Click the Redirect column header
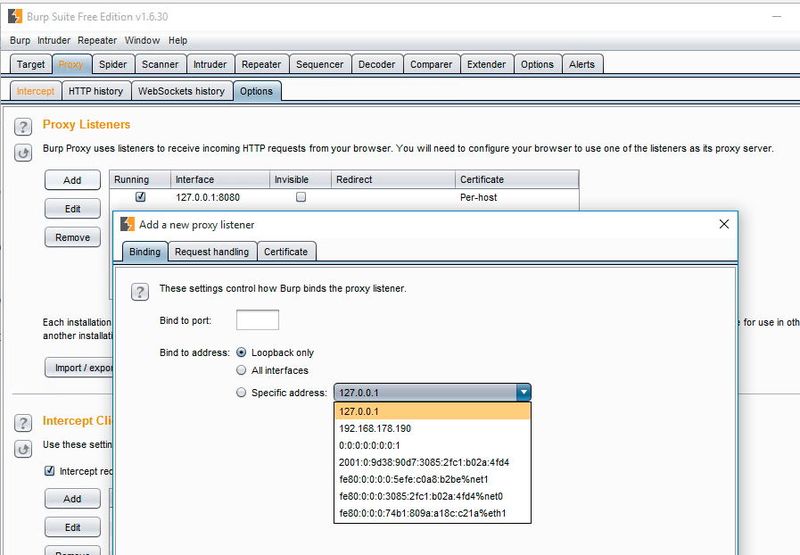 coord(393,180)
